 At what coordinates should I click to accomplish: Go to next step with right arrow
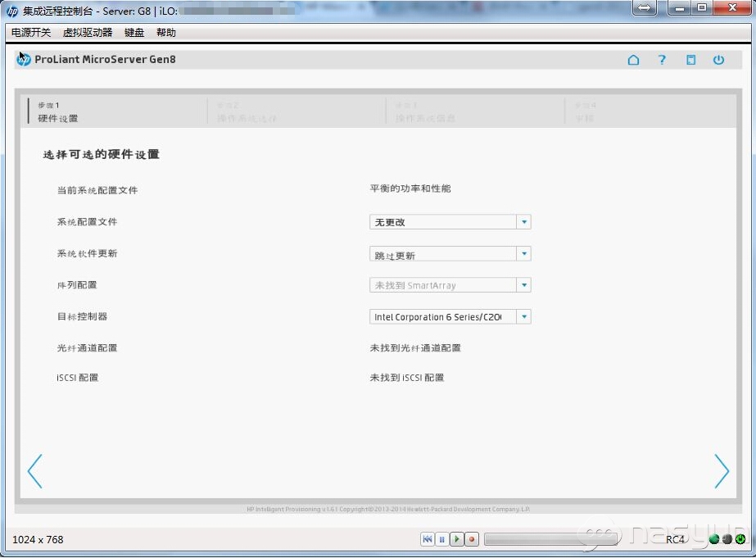coord(722,470)
